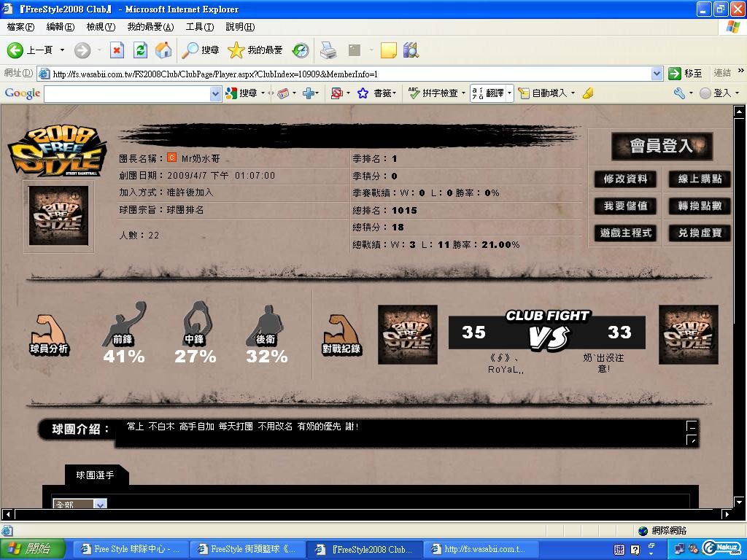Screen dimensions: 747x560
Task: Refresh the page with the green arrows icon
Action: tap(141, 50)
